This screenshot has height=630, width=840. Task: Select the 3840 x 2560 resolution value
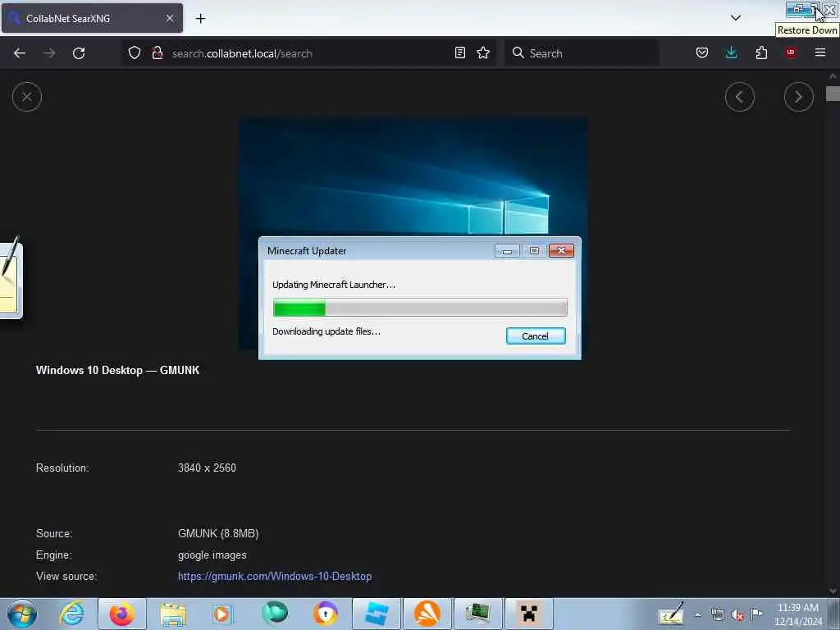pos(207,468)
